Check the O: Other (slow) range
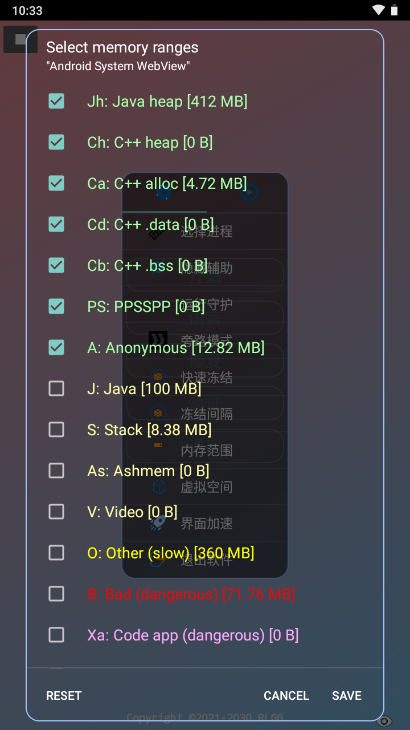Viewport: 410px width, 730px height. tap(56, 553)
